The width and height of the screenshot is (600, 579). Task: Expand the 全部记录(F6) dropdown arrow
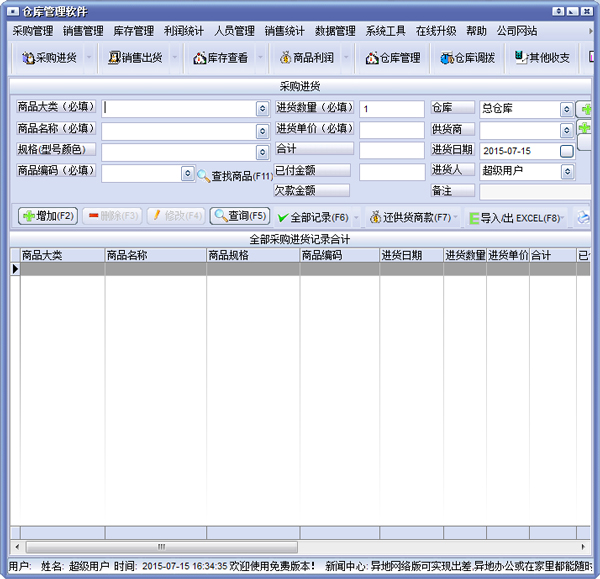pos(356,217)
